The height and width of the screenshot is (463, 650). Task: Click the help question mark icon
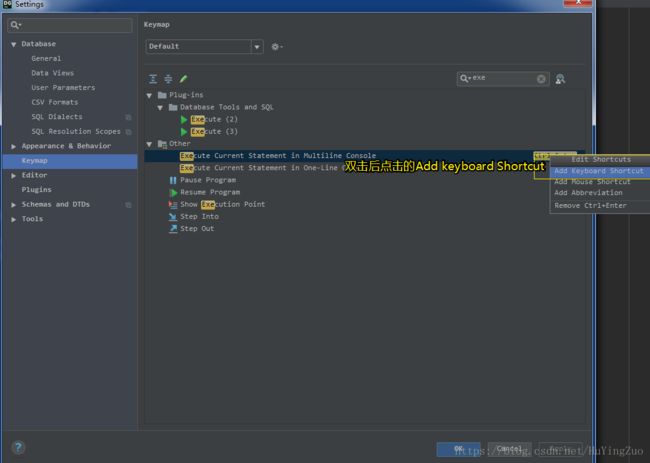tap(18, 447)
